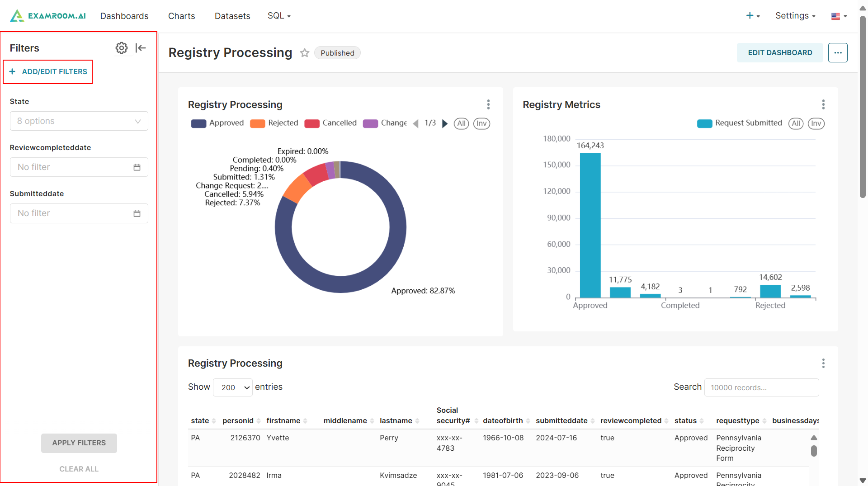This screenshot has height=486, width=868.
Task: Open the Registry Metrics chart options menu
Action: point(823,105)
